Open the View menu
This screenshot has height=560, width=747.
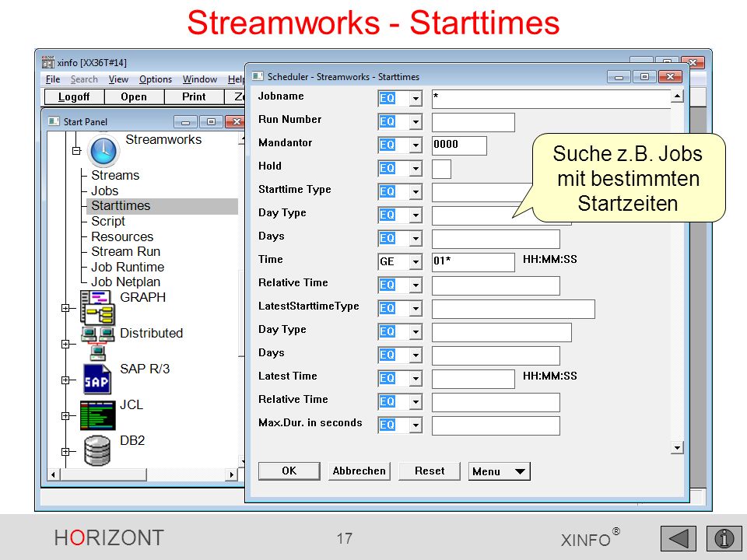point(118,79)
